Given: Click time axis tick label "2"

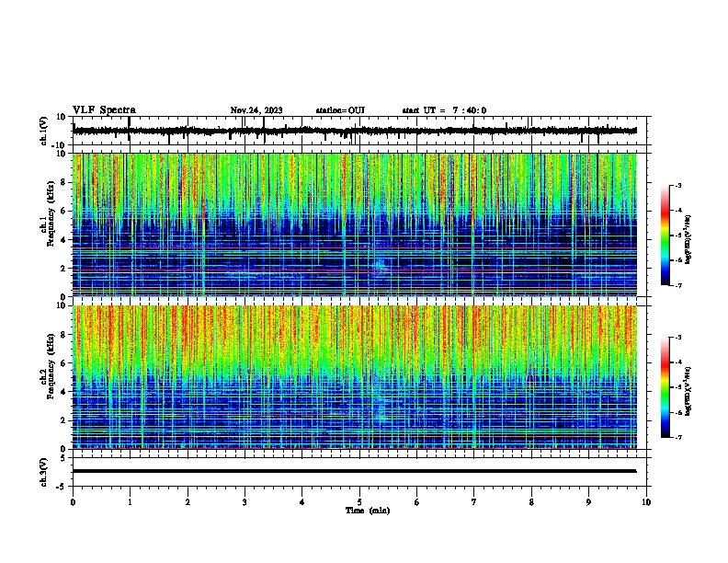Looking at the screenshot, I should (x=188, y=502).
